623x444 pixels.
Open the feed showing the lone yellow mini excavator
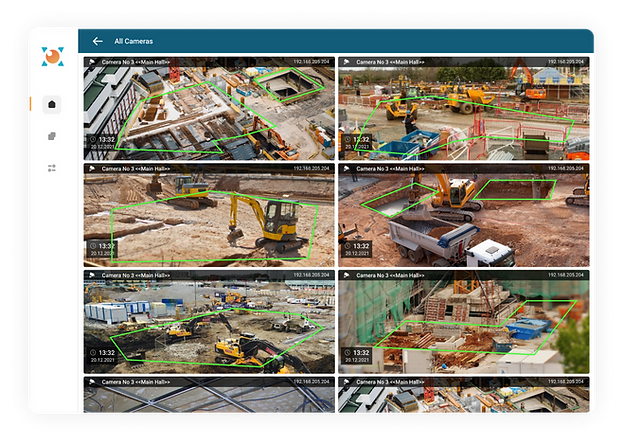pos(208,217)
